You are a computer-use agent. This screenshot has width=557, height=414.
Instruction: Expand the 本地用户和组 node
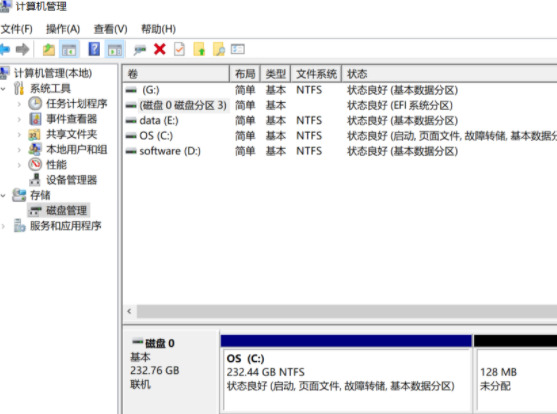click(x=19, y=150)
